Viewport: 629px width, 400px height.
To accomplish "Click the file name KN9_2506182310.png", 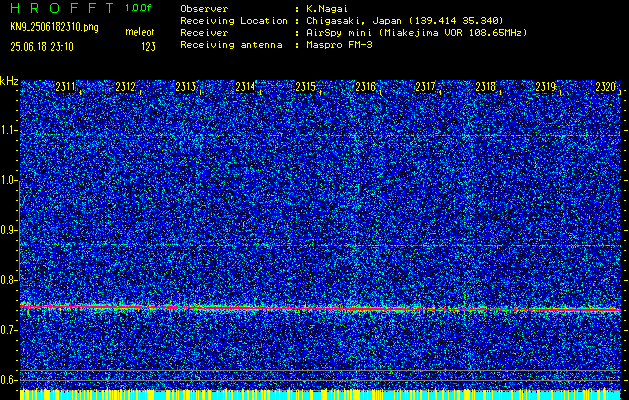I will pyautogui.click(x=54, y=27).
